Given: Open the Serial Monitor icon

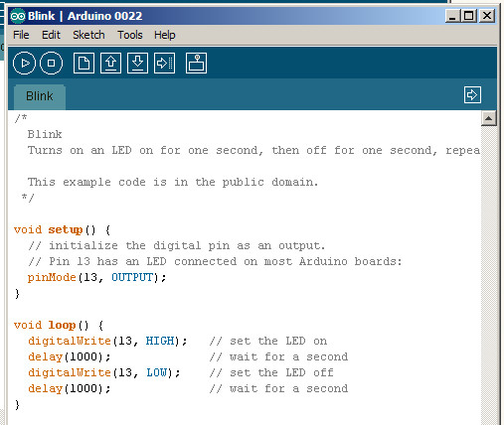Looking at the screenshot, I should click(x=196, y=63).
